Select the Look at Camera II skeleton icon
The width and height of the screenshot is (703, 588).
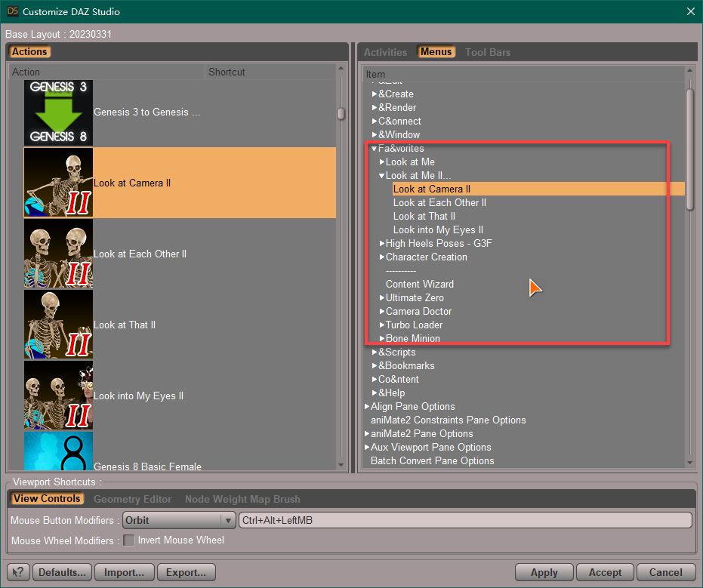point(58,183)
